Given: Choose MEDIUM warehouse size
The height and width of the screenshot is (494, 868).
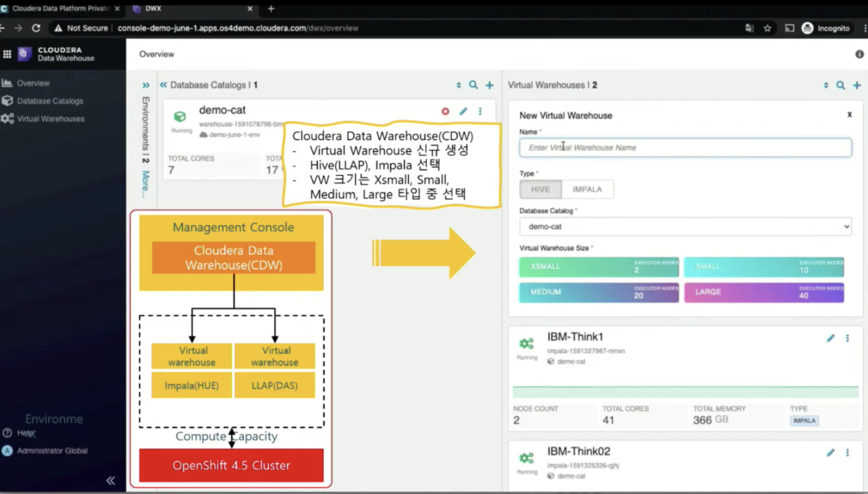Looking at the screenshot, I should [x=598, y=292].
